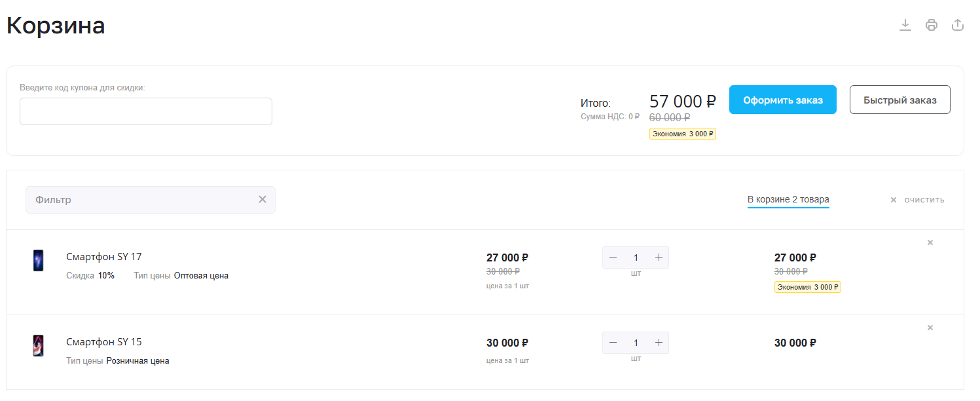Choose the Быстрый заказ button

point(900,100)
